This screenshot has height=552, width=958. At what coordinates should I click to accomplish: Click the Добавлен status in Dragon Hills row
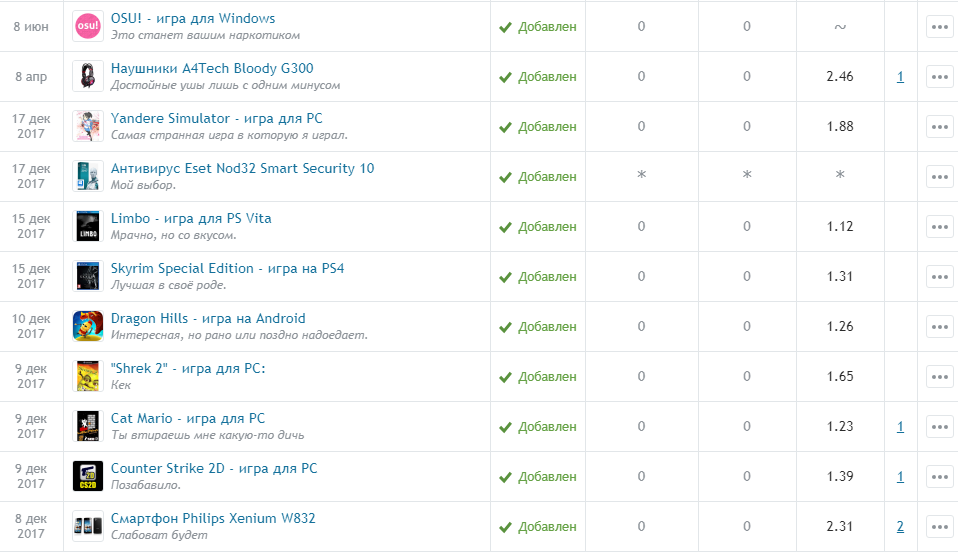coord(538,327)
